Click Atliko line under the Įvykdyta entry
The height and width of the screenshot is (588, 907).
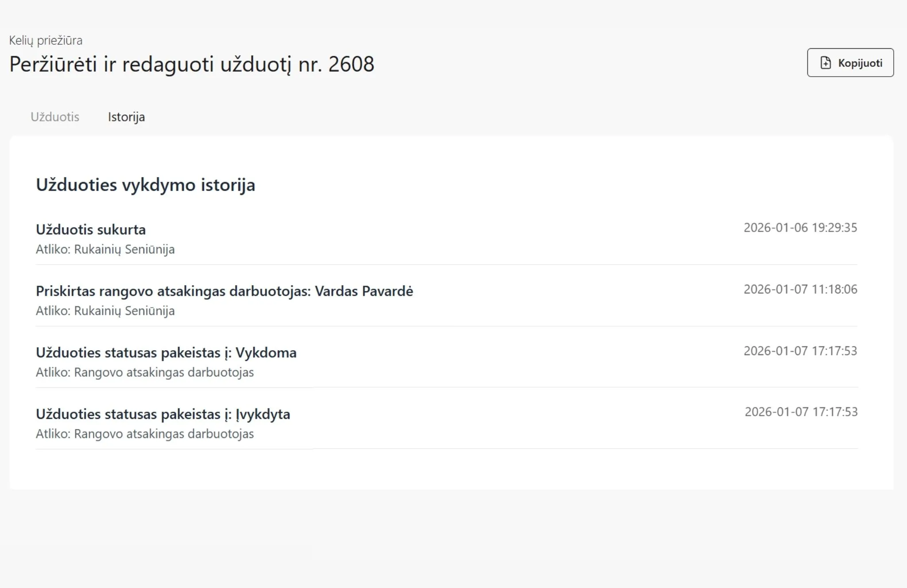[x=145, y=434]
